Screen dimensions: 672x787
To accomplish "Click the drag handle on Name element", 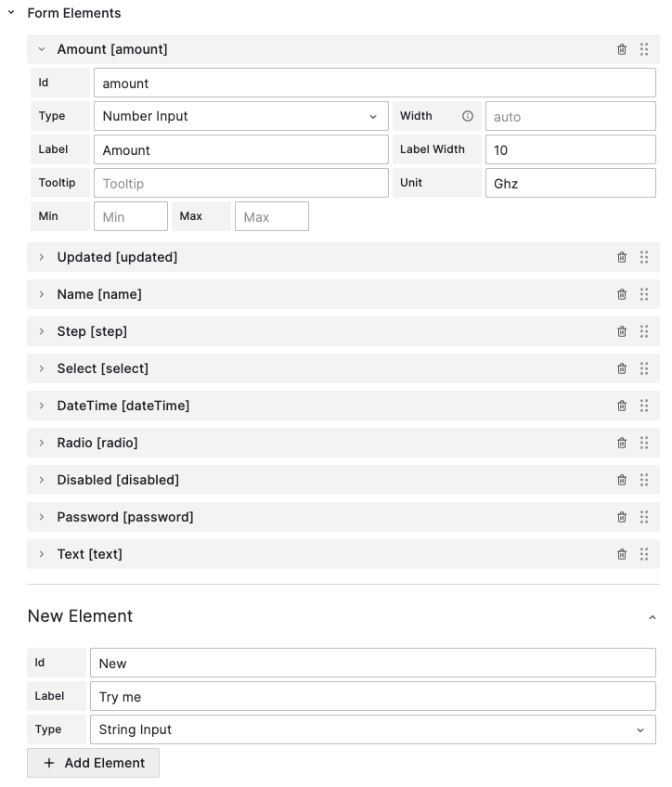I will coord(644,294).
